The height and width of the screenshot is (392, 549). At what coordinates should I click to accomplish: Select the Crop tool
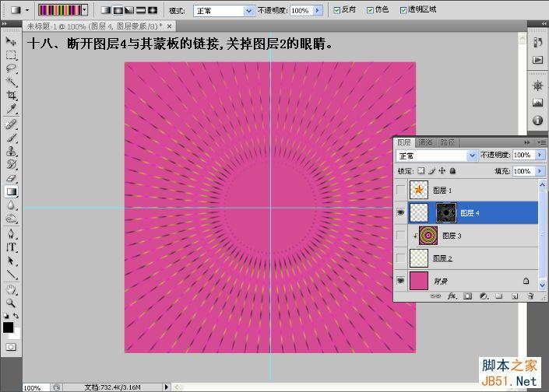(x=11, y=95)
